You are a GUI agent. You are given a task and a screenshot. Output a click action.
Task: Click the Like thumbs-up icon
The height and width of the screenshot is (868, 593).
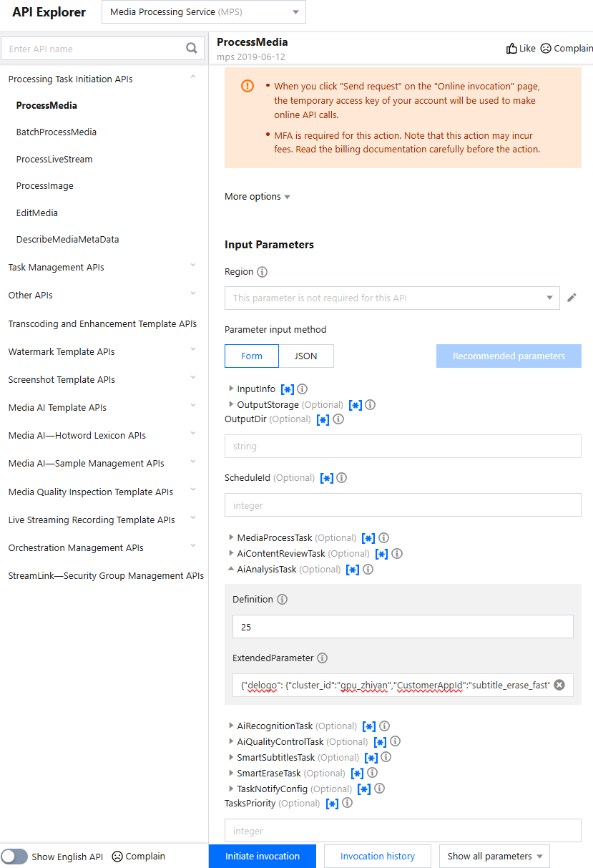coord(511,49)
